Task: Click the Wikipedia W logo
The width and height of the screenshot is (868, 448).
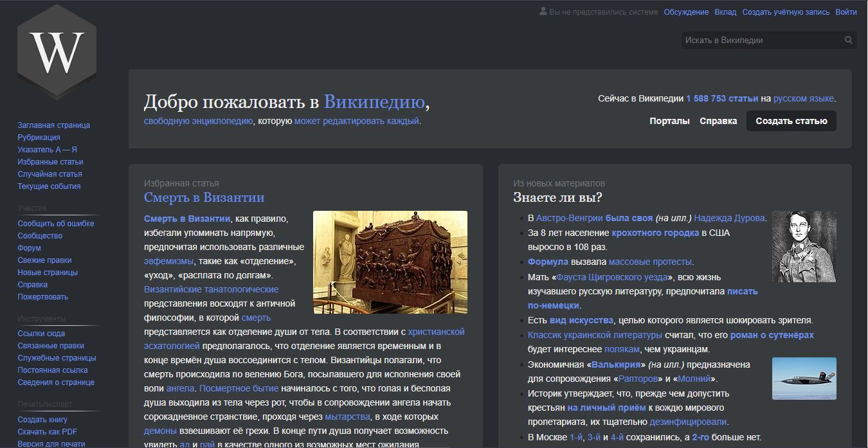Action: point(57,52)
